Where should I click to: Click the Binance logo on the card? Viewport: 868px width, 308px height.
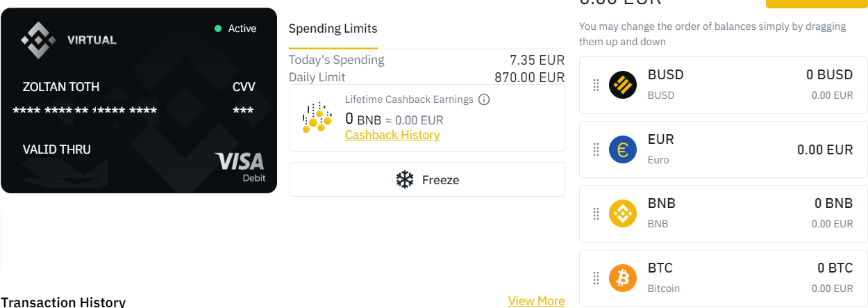coord(38,40)
